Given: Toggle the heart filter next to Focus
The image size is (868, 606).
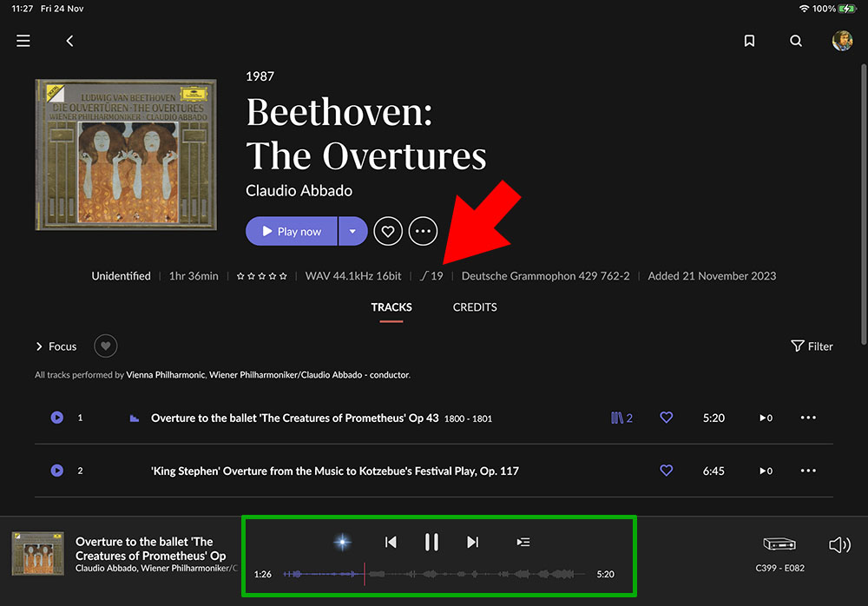Looking at the screenshot, I should [x=106, y=346].
